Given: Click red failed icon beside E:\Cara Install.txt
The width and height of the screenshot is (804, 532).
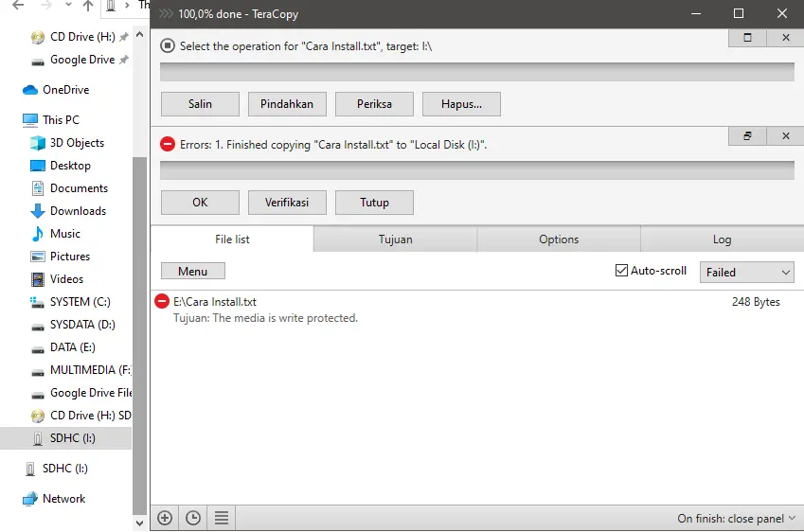Looking at the screenshot, I should point(162,301).
